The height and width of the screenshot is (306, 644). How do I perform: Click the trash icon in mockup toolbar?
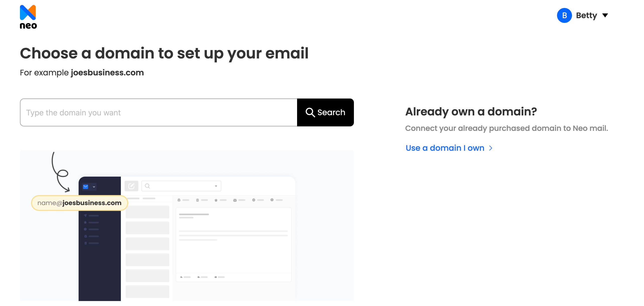click(x=197, y=200)
